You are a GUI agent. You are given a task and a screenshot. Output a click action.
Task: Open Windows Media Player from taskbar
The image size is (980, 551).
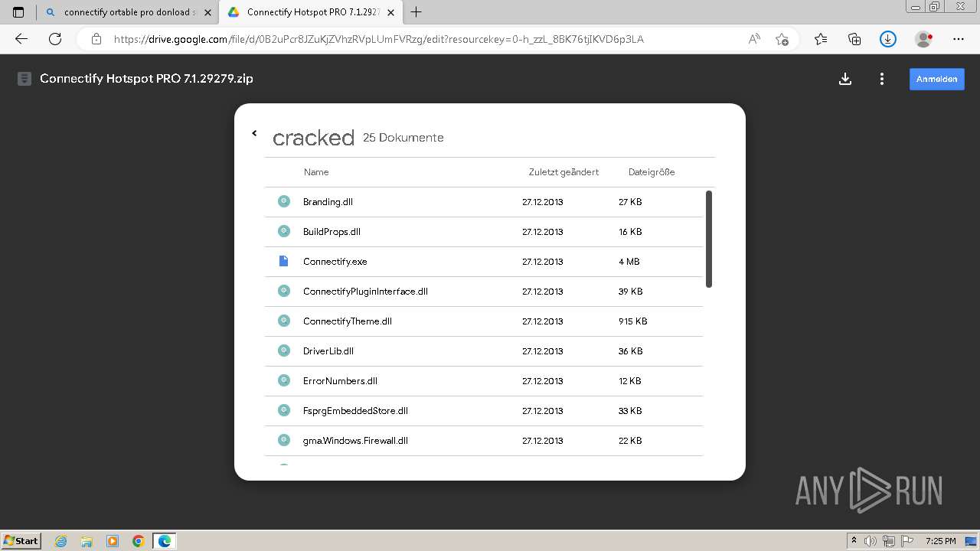pos(113,541)
